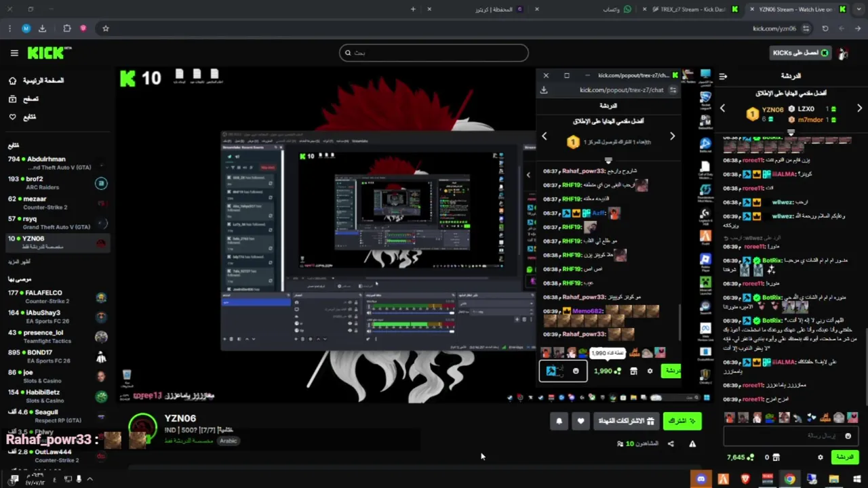The image size is (868, 488).
Task: Open browser downloads icon
Action: tap(42, 28)
